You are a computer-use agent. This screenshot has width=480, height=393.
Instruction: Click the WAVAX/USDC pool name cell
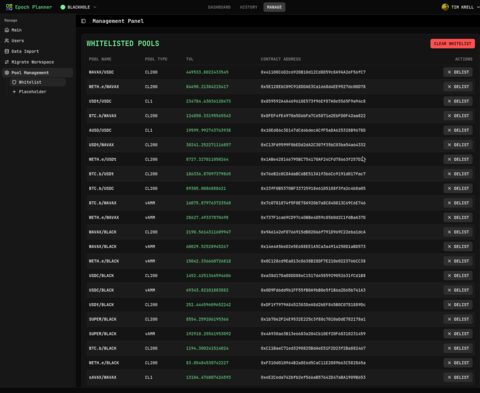(x=101, y=72)
